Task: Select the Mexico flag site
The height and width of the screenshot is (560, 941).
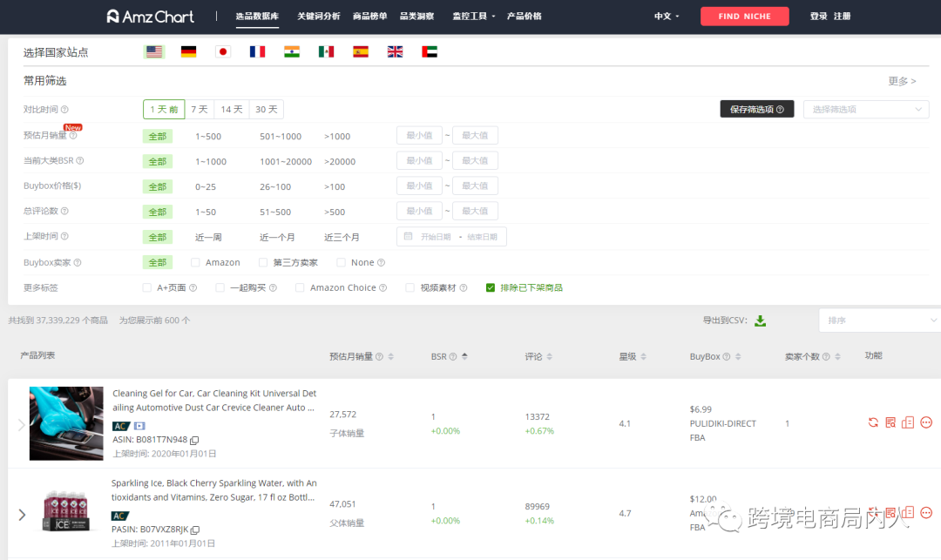Action: tap(326, 52)
